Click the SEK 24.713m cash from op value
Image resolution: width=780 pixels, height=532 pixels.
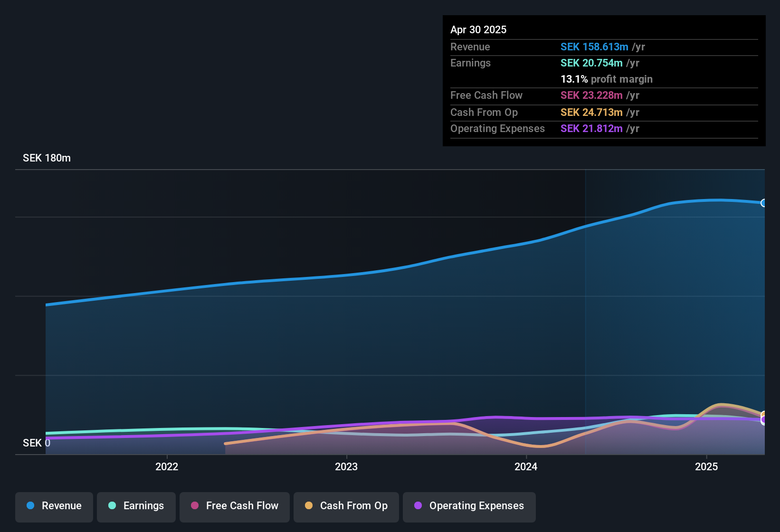click(x=591, y=112)
